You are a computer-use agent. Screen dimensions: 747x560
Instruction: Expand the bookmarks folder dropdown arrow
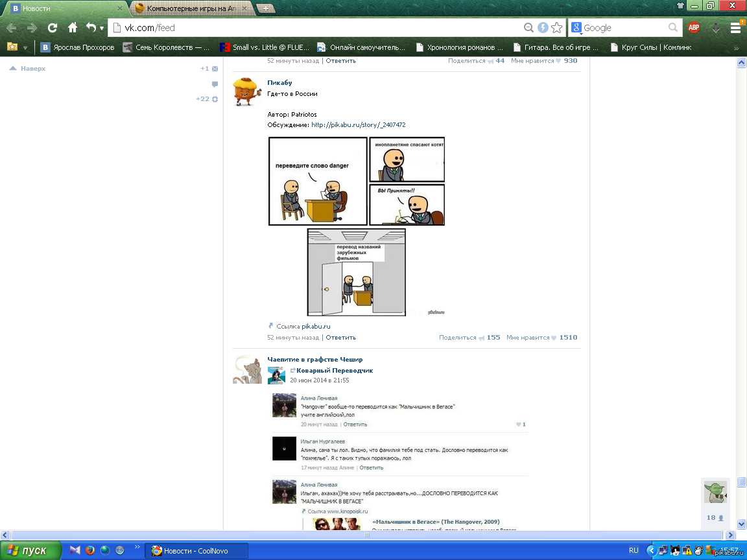25,47
